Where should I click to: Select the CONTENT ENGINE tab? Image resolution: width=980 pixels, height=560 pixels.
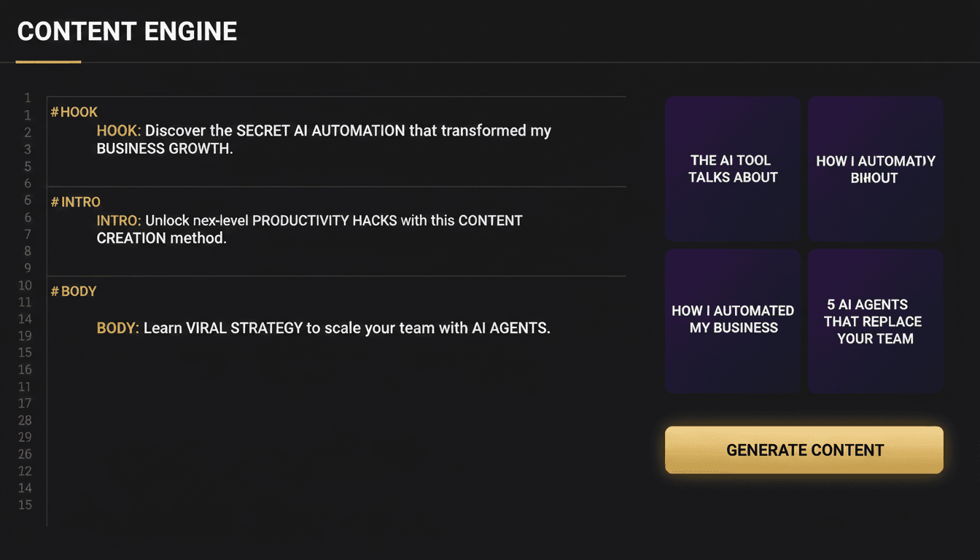pos(126,31)
